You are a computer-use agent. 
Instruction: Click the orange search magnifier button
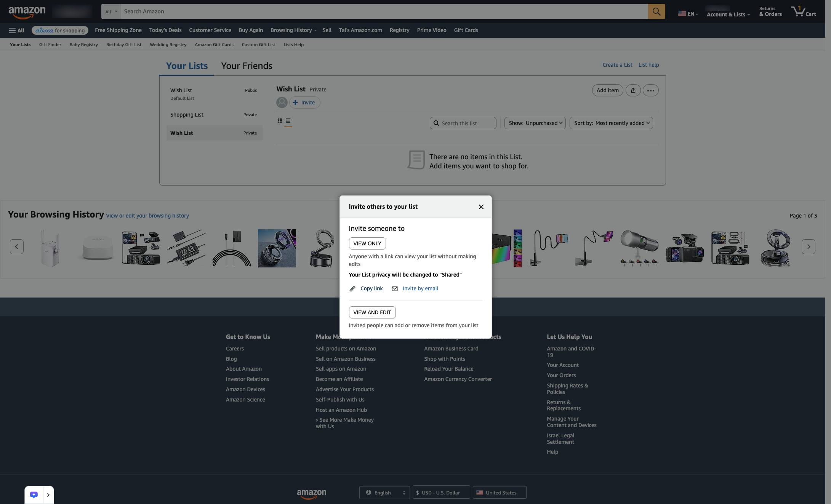(656, 11)
